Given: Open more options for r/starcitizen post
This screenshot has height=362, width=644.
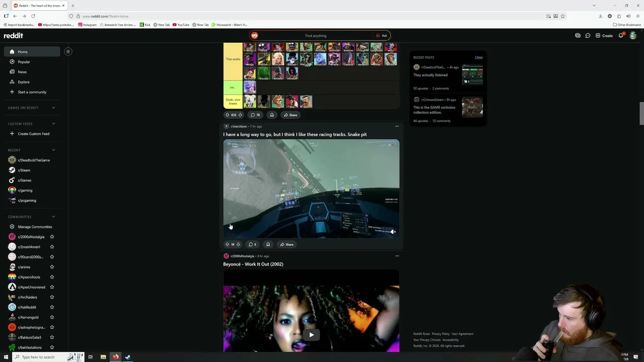Looking at the screenshot, I should pos(397,126).
